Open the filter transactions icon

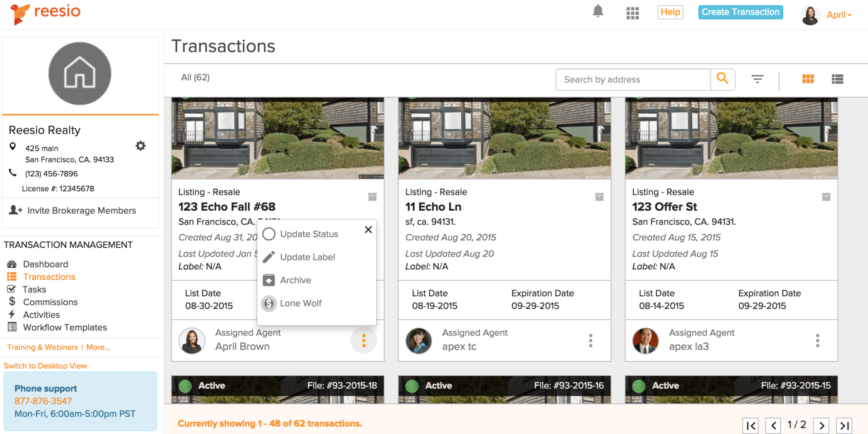757,79
